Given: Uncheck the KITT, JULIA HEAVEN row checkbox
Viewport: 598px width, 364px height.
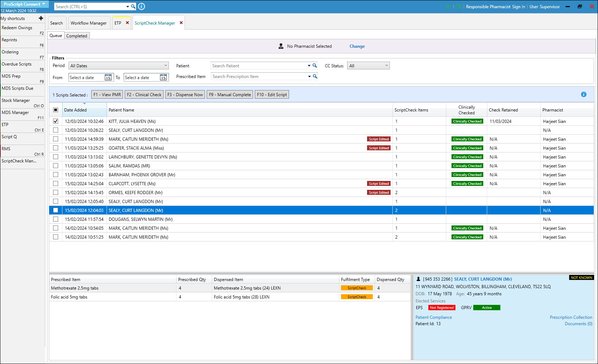Looking at the screenshot, I should 56,121.
